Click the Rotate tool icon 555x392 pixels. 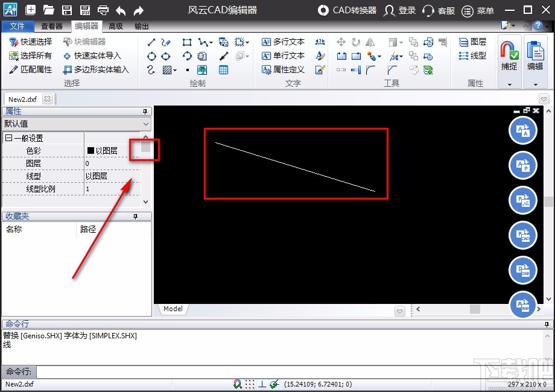[356, 42]
